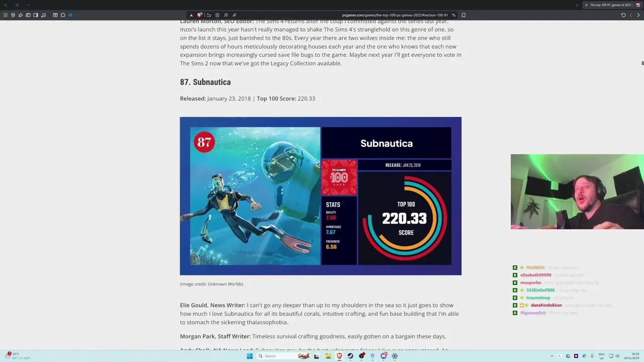This screenshot has height=362, width=644.
Task: Open the clock showing 20:52
Action: [631, 356]
